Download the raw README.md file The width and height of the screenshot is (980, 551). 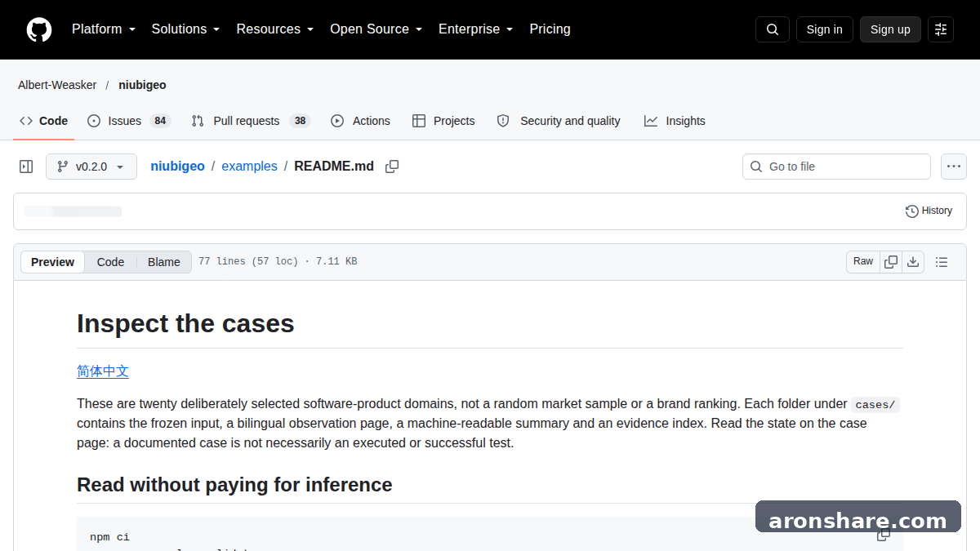tap(913, 262)
